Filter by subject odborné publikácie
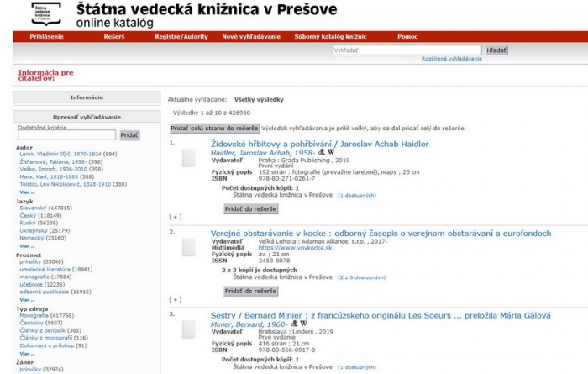 coord(45,292)
